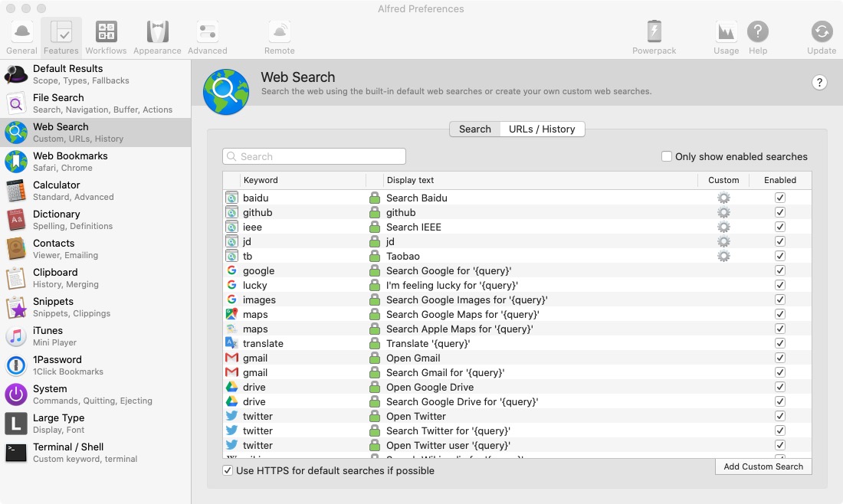This screenshot has height=504, width=843.
Task: Select Calculator in the sidebar
Action: tap(96, 190)
